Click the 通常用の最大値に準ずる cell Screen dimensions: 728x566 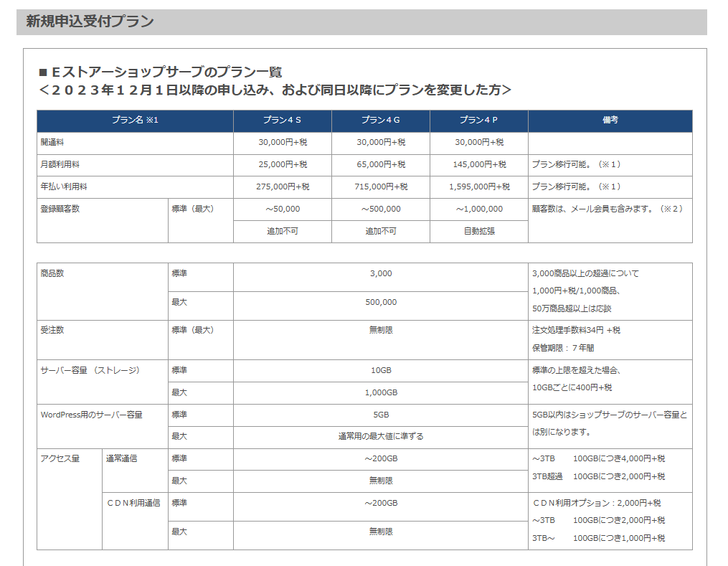point(381,436)
